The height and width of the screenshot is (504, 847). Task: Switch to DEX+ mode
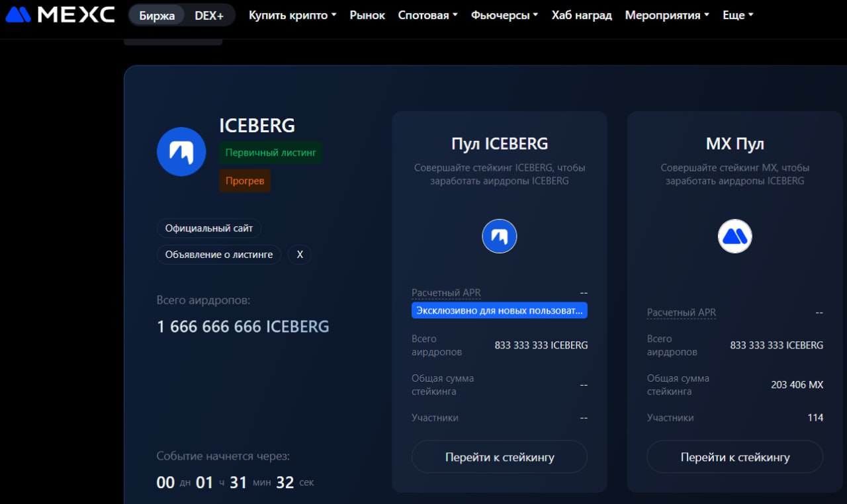[209, 15]
